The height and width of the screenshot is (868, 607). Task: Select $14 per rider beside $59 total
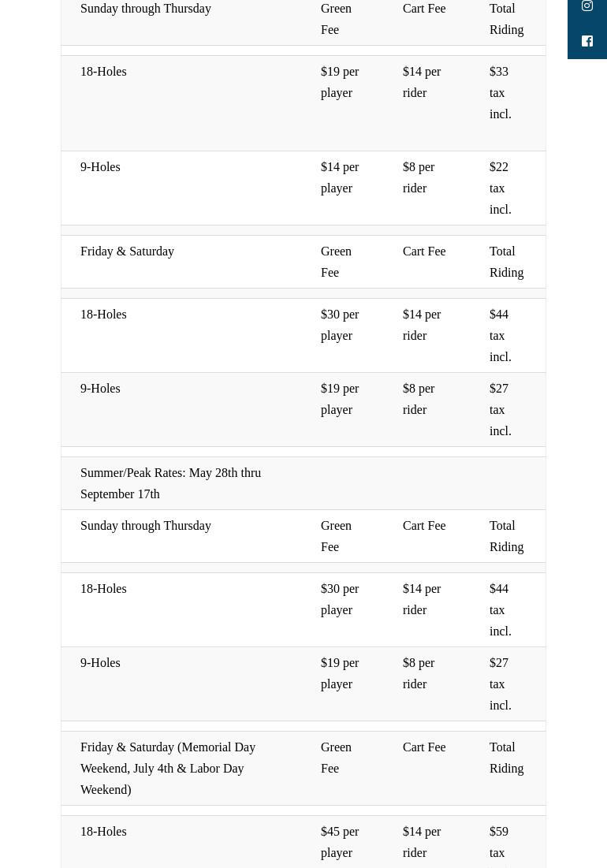422,842
